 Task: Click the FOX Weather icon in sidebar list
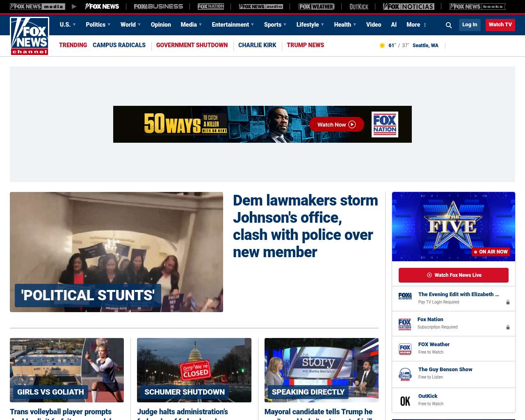(405, 349)
